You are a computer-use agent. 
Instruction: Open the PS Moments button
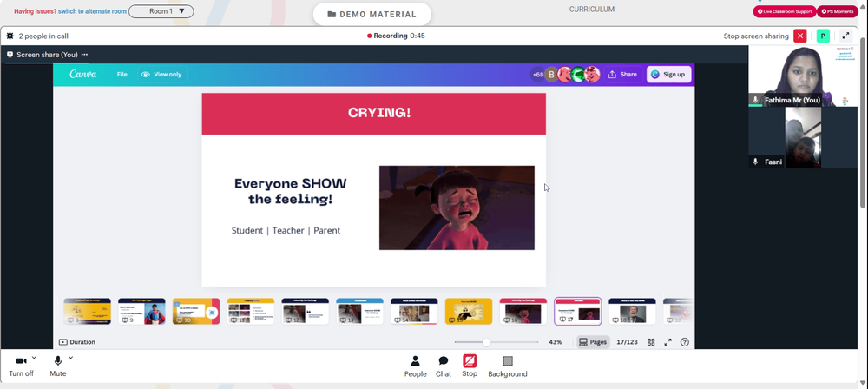coord(838,11)
